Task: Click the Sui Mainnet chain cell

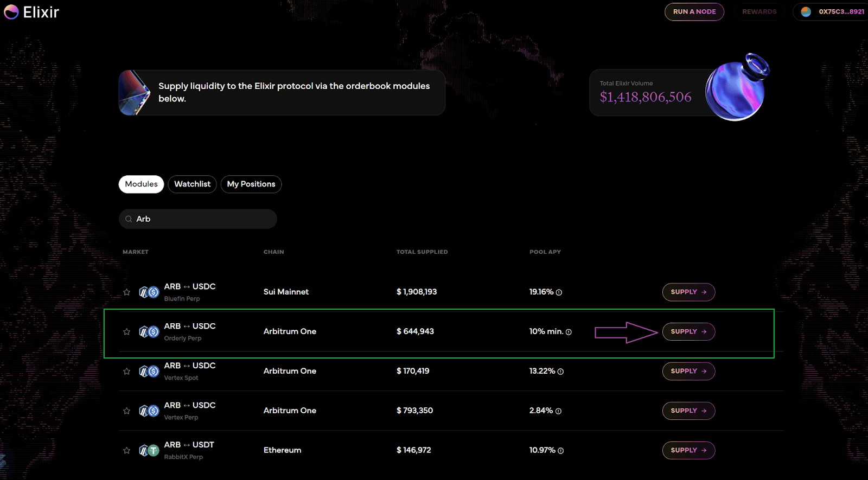Action: (x=286, y=292)
